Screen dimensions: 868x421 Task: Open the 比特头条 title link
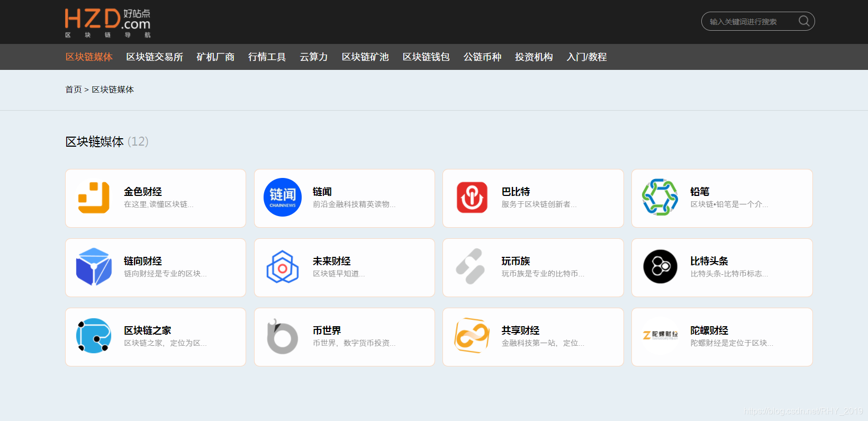[709, 261]
